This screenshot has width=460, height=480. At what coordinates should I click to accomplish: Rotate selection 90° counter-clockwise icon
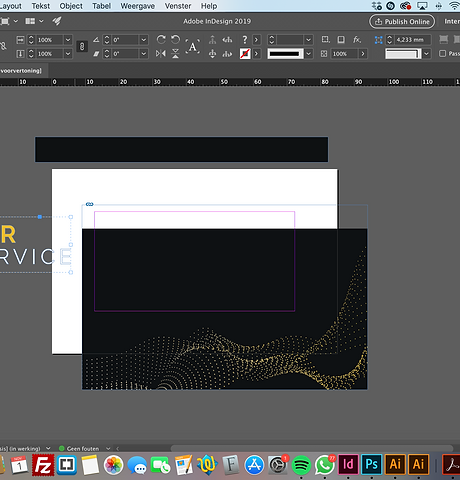pos(175,40)
